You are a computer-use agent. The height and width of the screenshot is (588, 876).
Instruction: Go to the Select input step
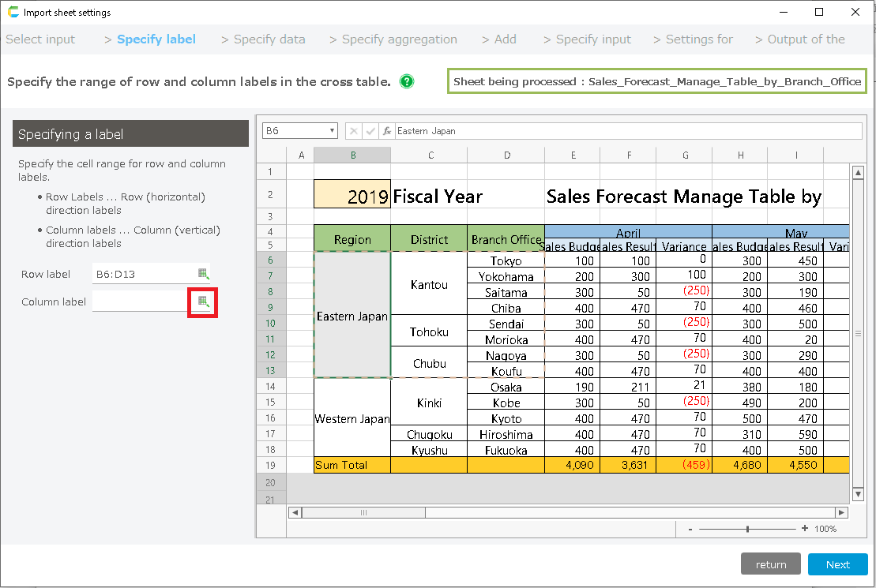(40, 39)
